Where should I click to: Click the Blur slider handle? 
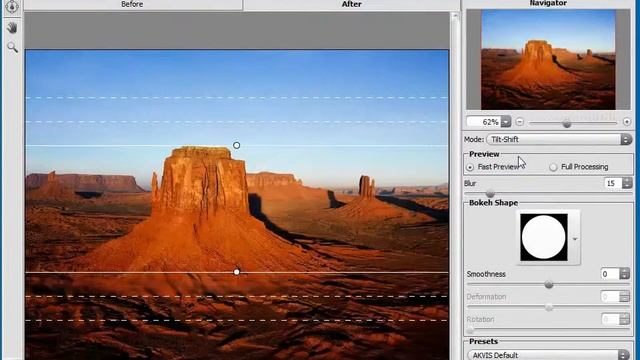(490, 194)
